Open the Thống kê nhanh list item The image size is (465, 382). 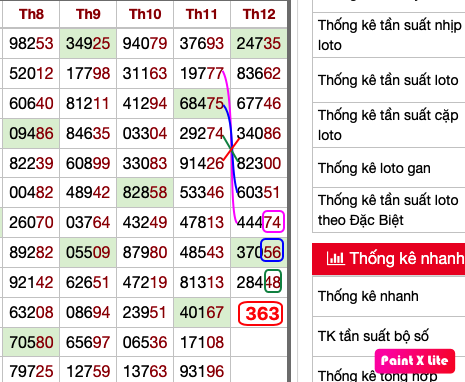[368, 296]
